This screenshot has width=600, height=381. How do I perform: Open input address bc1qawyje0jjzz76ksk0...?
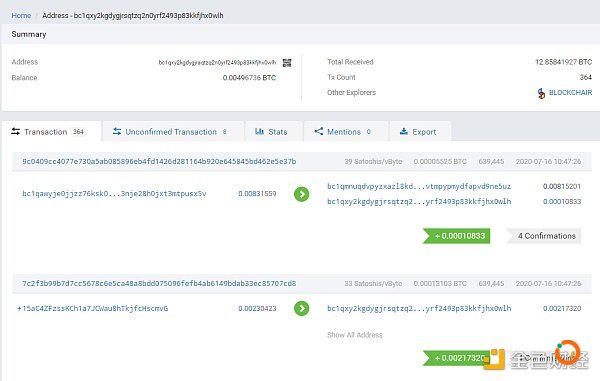[x=114, y=194]
